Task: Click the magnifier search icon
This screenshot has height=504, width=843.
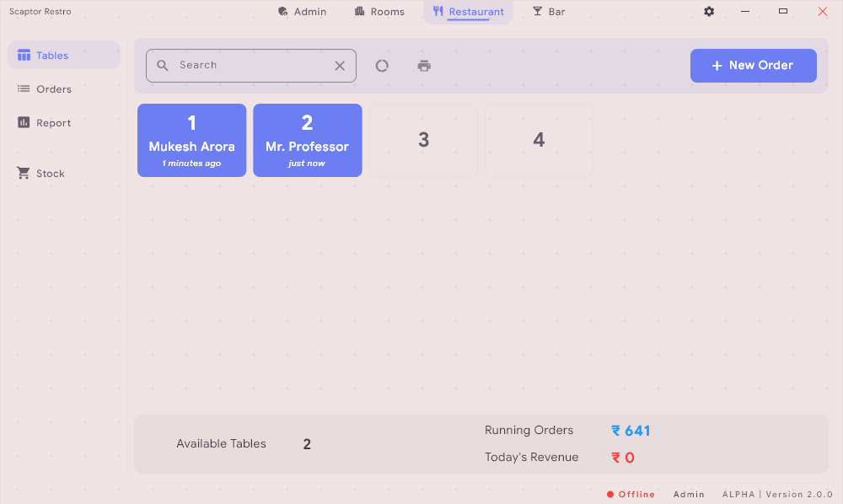Action: 163,66
